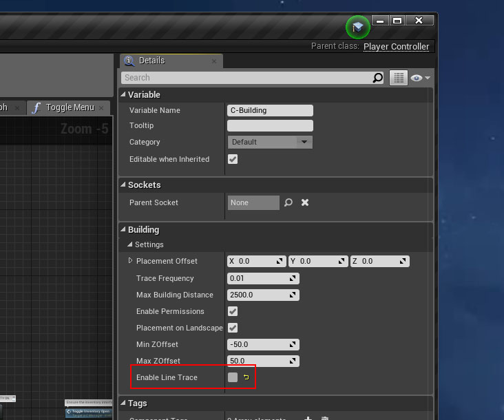
Task: Open the property matrix grid view icon
Action: click(398, 78)
